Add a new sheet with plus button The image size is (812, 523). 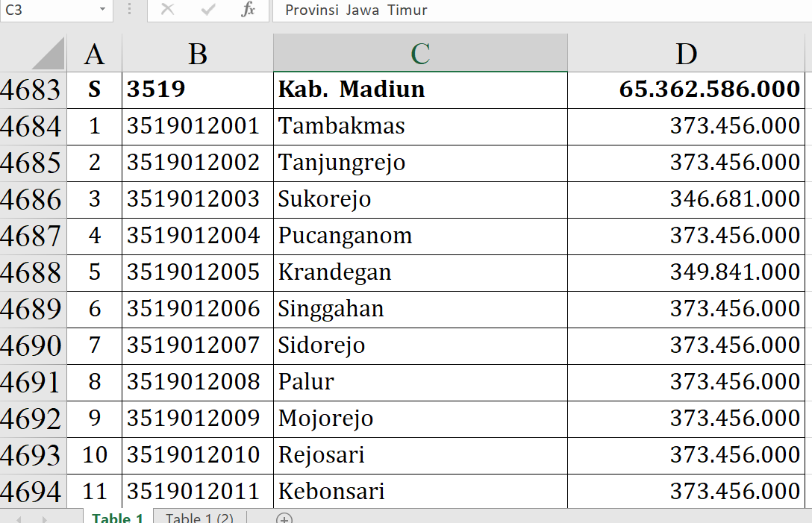(x=284, y=518)
